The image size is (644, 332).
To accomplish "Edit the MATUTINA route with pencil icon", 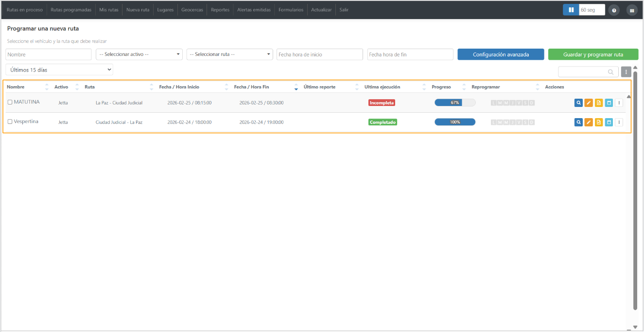I will coord(589,103).
